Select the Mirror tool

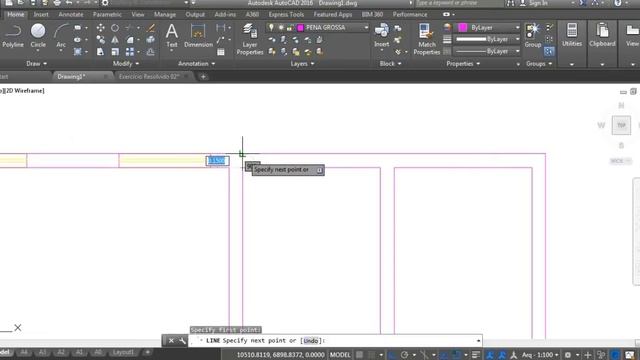pos(115,40)
